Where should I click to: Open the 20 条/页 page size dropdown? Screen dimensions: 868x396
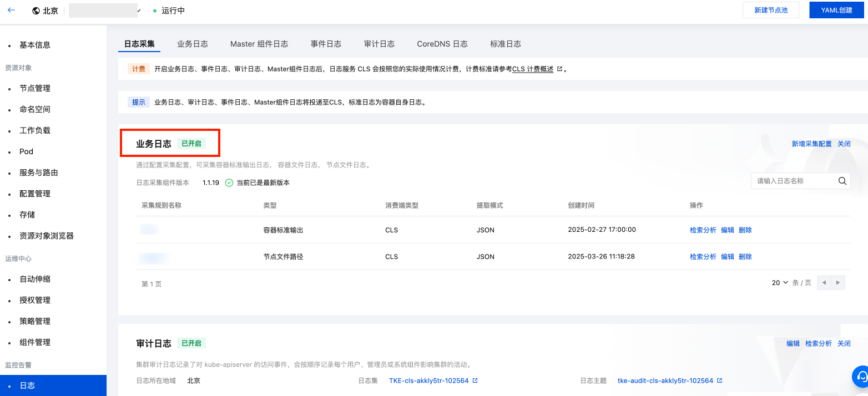pyautogui.click(x=780, y=283)
